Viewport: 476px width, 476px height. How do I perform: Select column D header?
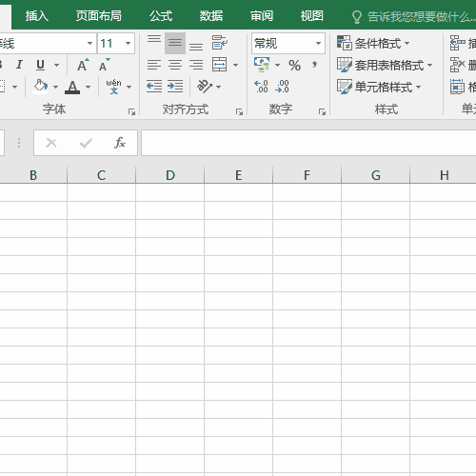pos(170,175)
